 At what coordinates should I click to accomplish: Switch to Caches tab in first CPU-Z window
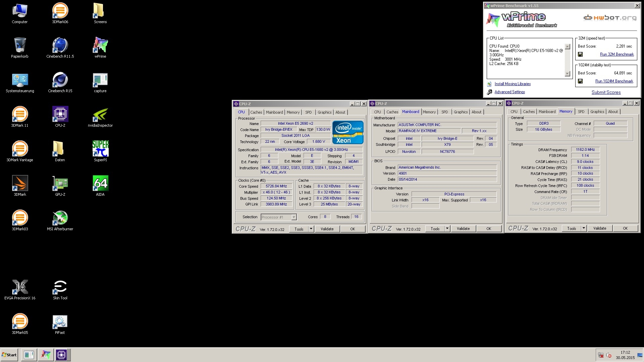point(256,112)
